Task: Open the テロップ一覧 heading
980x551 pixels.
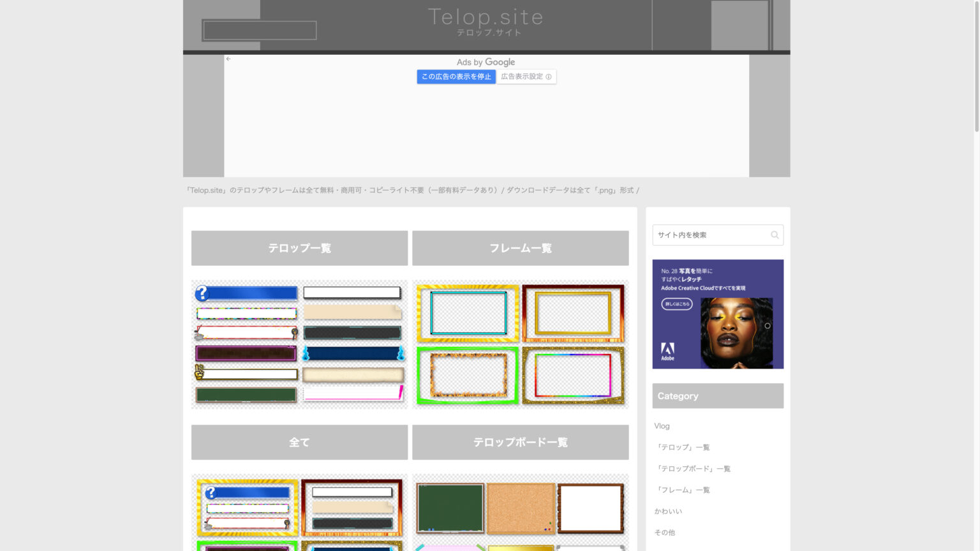Action: pos(299,248)
